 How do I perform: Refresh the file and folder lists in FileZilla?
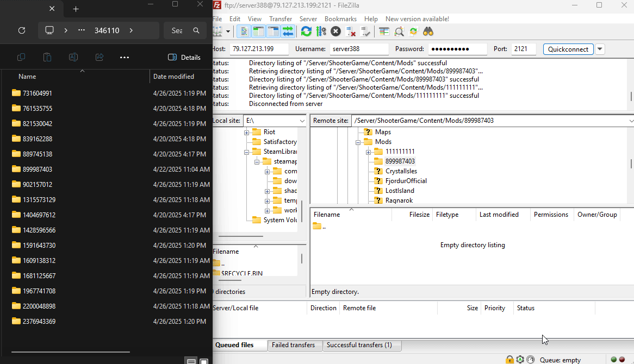point(307,32)
